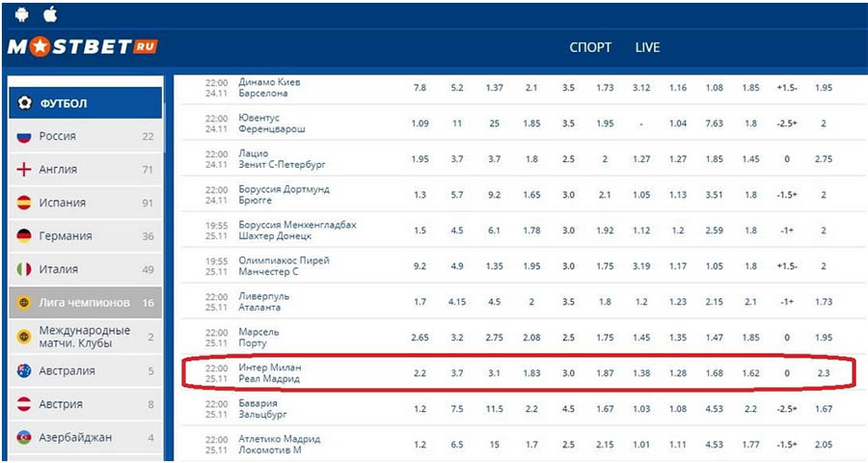Open the СПОРТ tab
Viewport: 868px width, 463px height.
590,48
